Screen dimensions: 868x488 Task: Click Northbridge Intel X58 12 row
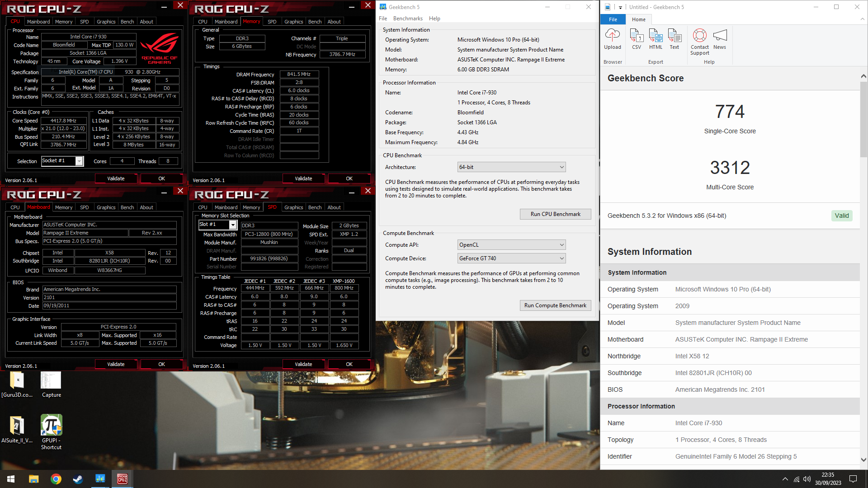tap(730, 356)
